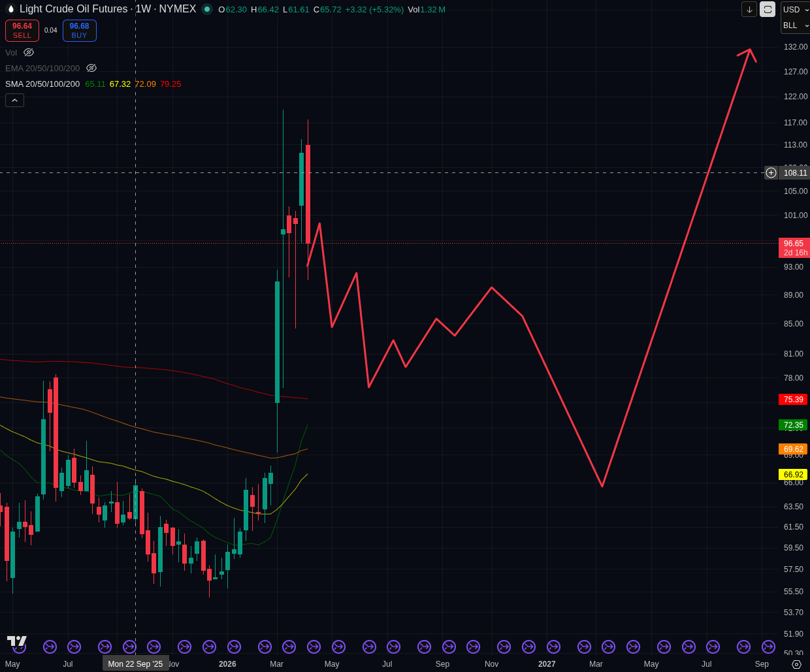Click the rightmost contract rollover marker
Screen dimensions: 810x672
[x=768, y=647]
